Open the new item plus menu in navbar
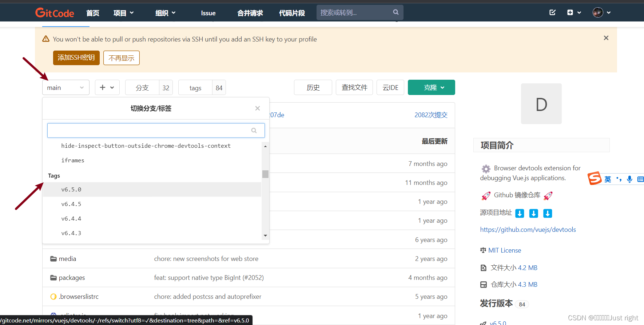The image size is (644, 325). [574, 12]
